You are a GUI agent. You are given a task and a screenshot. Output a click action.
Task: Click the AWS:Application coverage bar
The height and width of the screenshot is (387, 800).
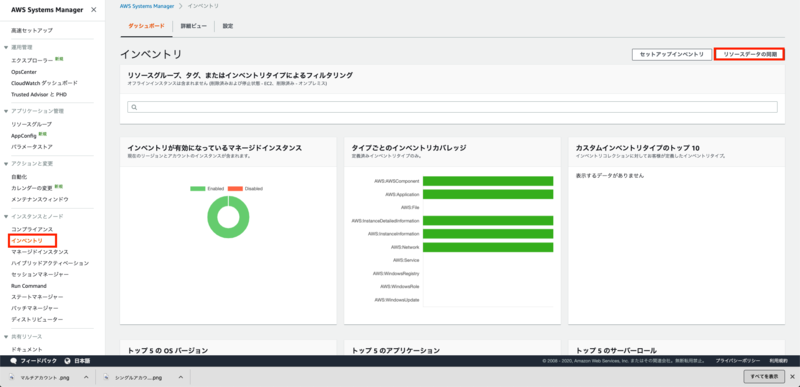pyautogui.click(x=488, y=194)
